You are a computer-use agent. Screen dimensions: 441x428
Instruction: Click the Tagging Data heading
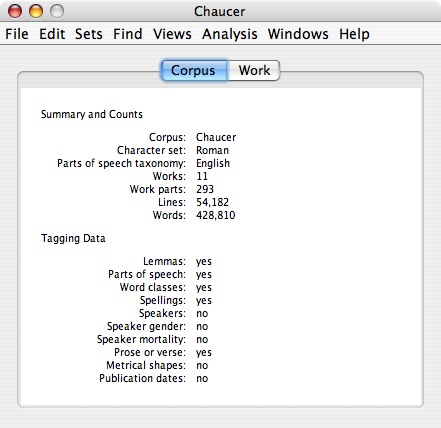pos(73,238)
